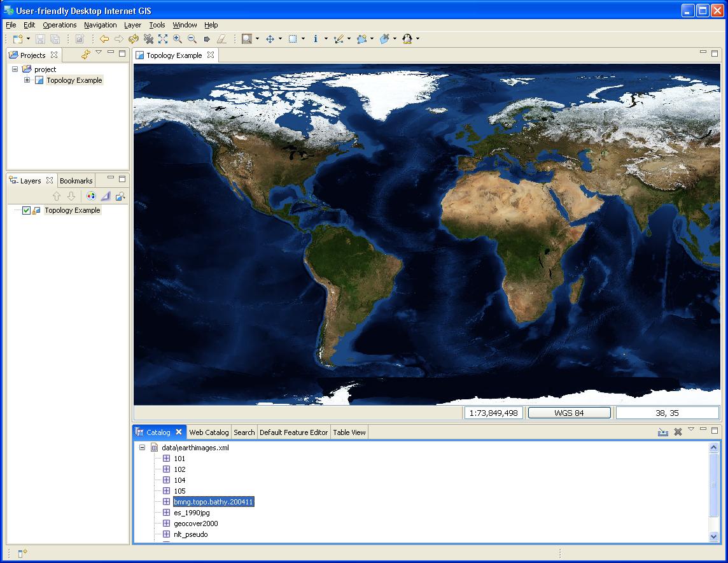
Task: Click the WGS 84 projection button
Action: [569, 413]
